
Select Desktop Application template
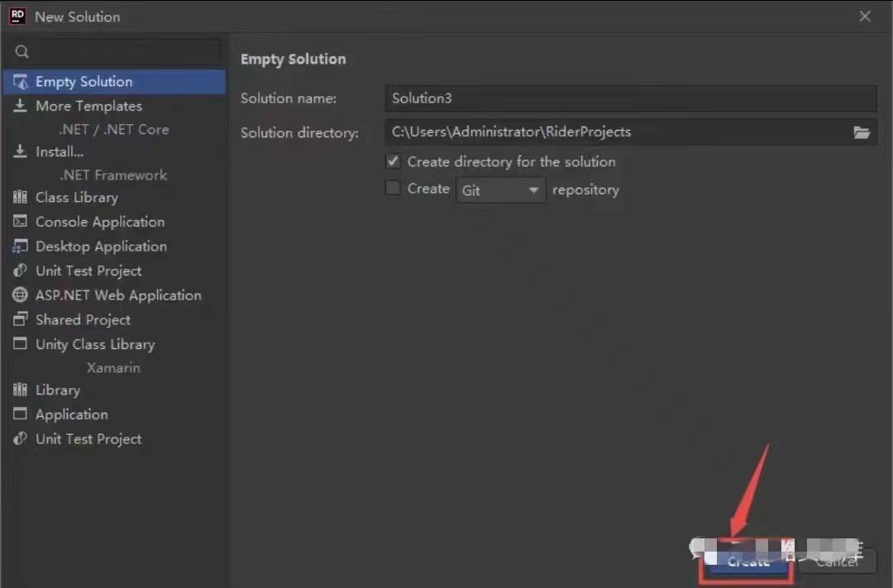(x=114, y=246)
